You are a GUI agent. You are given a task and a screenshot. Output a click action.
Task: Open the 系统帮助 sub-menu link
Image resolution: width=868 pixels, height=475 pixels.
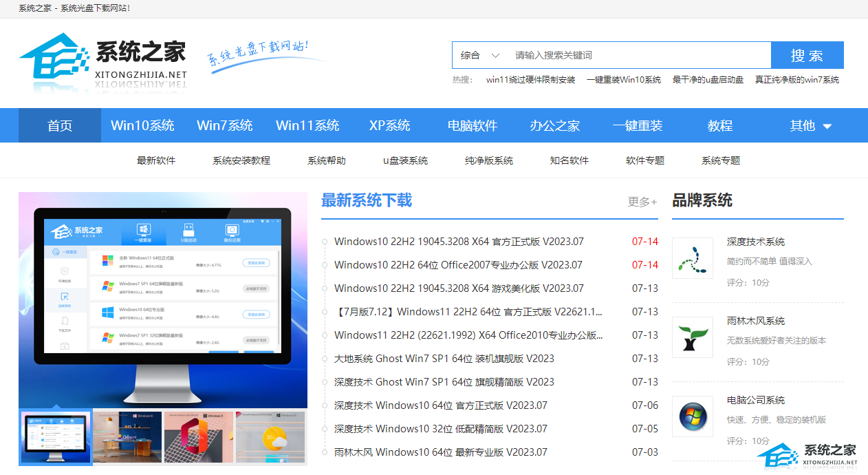click(327, 160)
